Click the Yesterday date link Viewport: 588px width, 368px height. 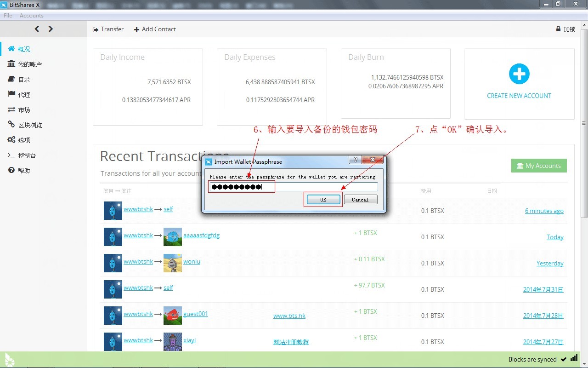550,263
